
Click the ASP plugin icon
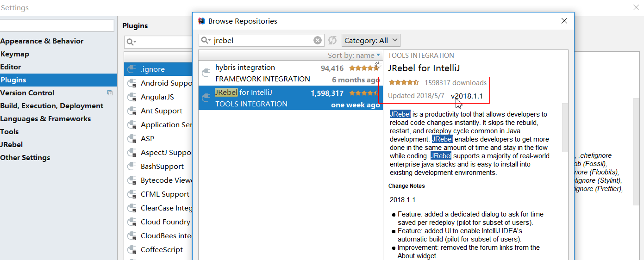click(132, 139)
